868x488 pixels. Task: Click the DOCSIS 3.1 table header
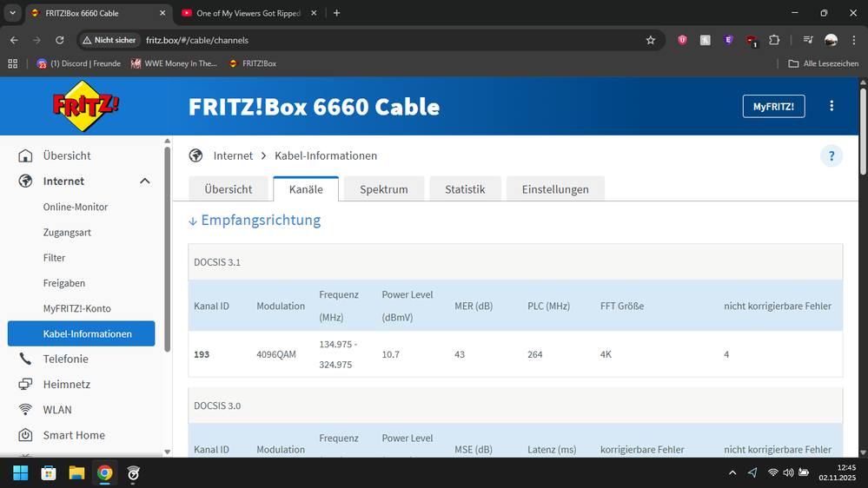515,262
